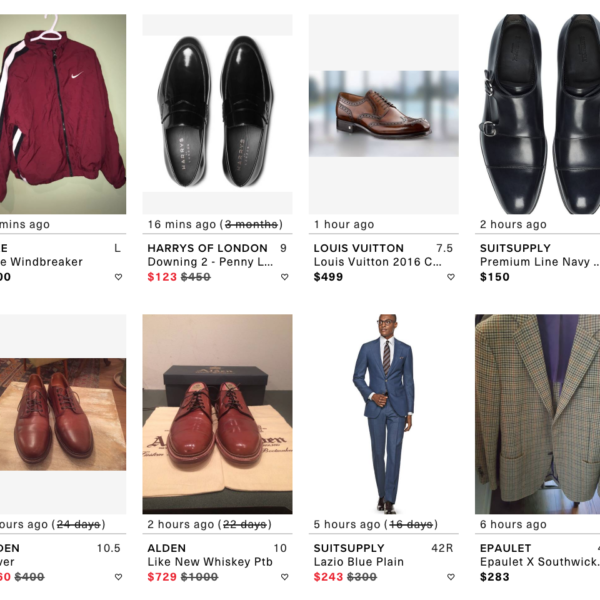This screenshot has width=600, height=600.
Task: Open the plaid Epaulet jacket image
Action: pyautogui.click(x=537, y=415)
